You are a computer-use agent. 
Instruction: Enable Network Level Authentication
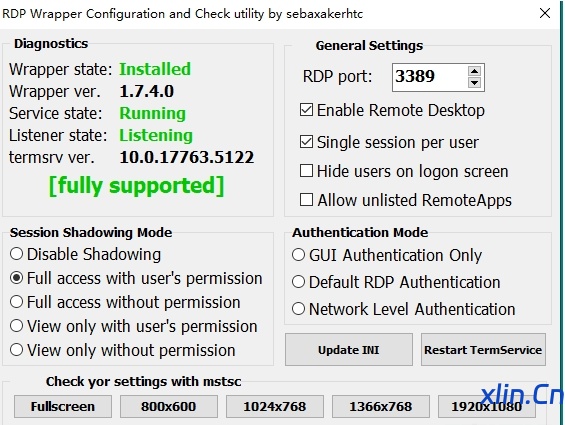tap(298, 309)
